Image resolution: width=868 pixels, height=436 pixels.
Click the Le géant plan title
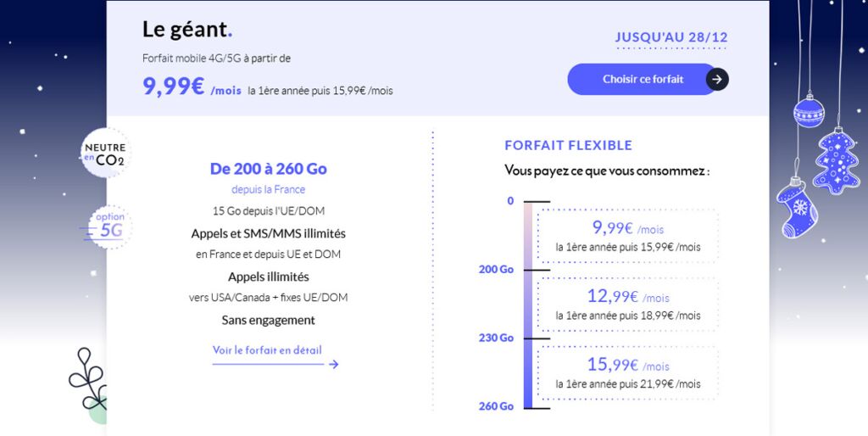click(x=186, y=29)
